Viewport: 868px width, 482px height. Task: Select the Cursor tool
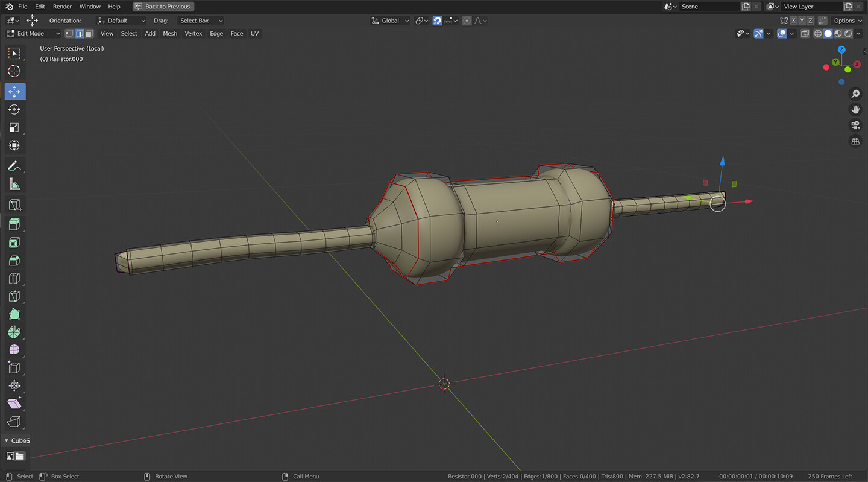pos(14,71)
